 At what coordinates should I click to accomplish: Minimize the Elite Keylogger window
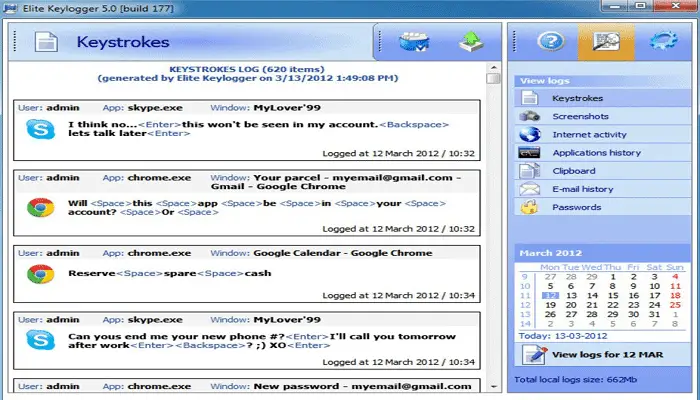(x=616, y=6)
